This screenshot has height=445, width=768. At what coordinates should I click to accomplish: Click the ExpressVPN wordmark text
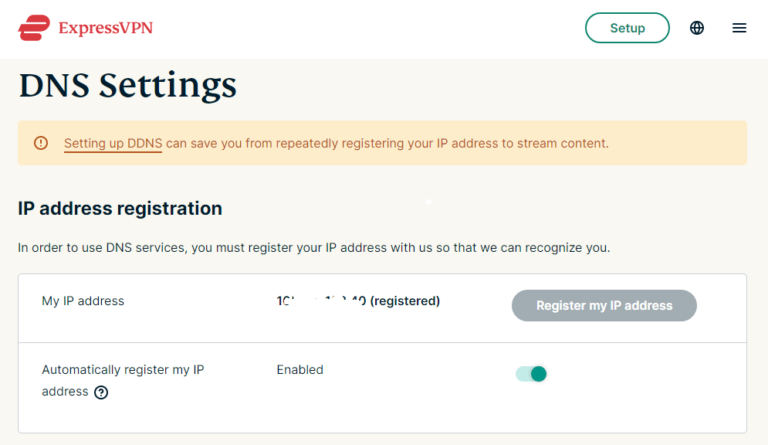click(105, 28)
